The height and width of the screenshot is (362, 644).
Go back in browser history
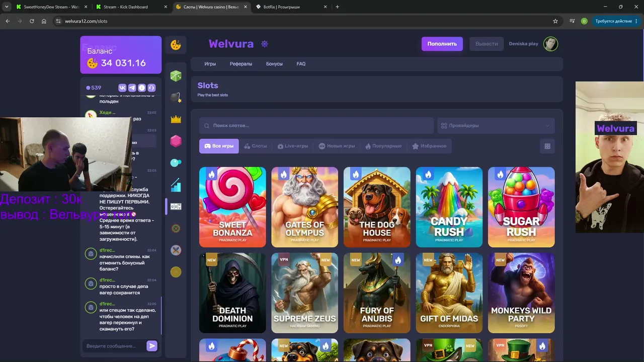pos(8,21)
